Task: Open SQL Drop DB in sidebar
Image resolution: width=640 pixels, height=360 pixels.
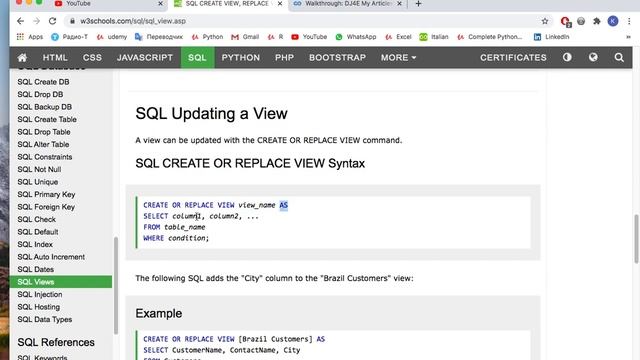Action: tap(40, 94)
